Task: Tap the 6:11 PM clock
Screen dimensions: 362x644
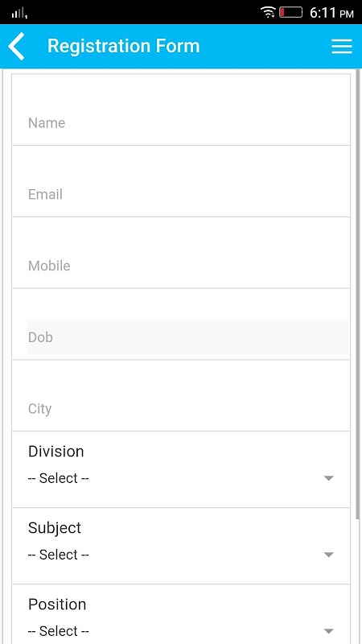Action: click(x=331, y=13)
